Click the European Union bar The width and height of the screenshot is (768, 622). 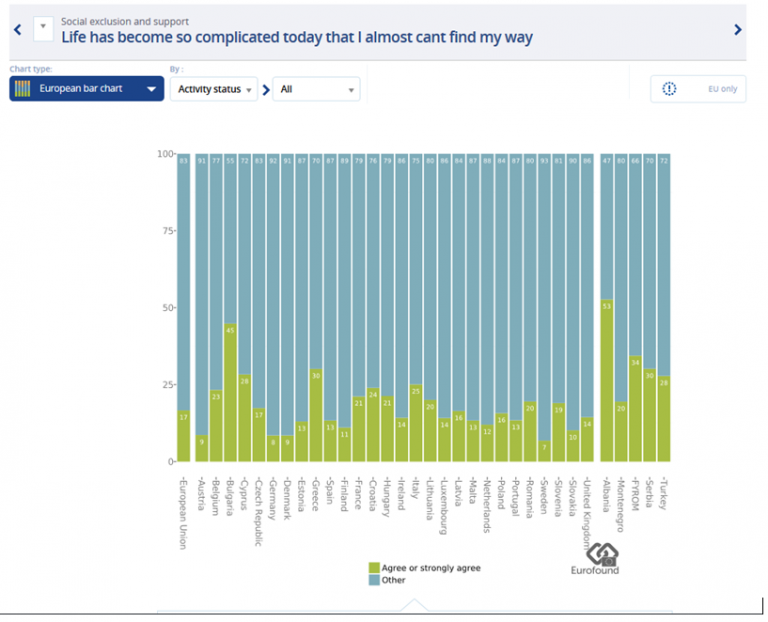coord(183,300)
